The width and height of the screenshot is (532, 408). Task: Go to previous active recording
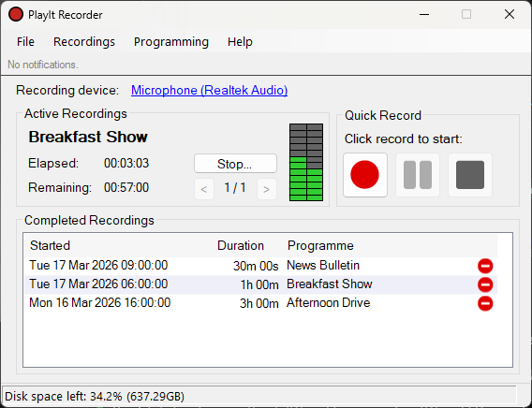204,189
